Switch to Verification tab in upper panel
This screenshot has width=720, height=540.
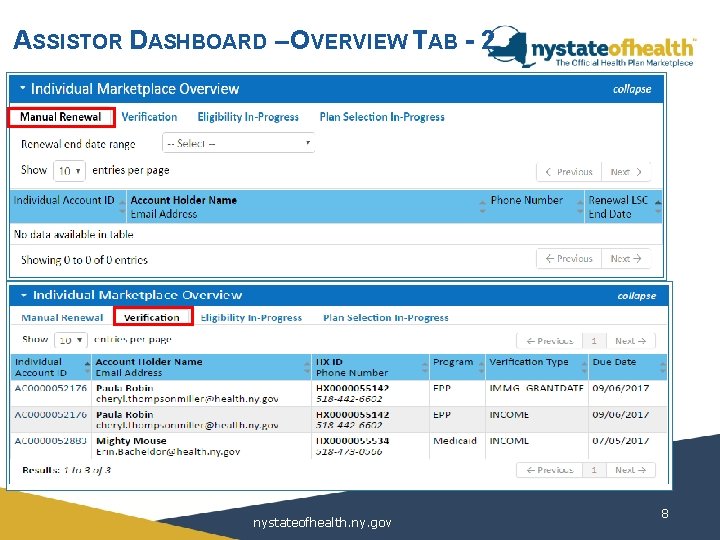click(x=149, y=117)
